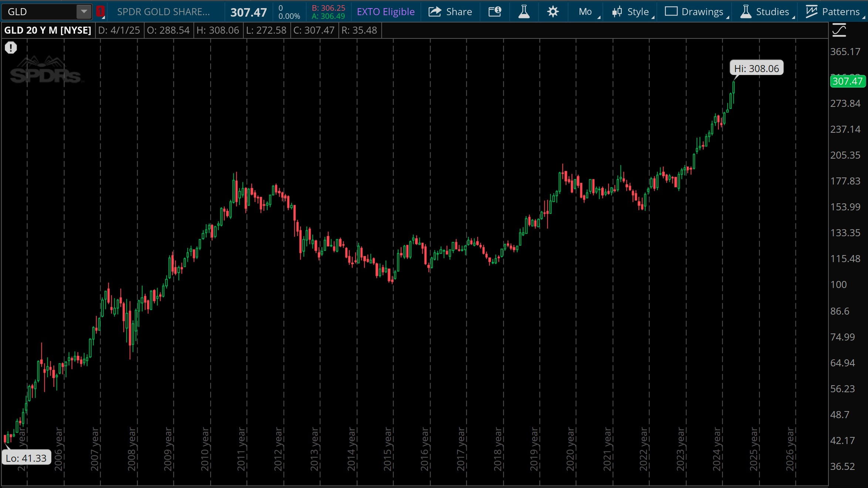Click the large 307.47 last price in toolbar
Screen dimensions: 868x488
point(249,13)
